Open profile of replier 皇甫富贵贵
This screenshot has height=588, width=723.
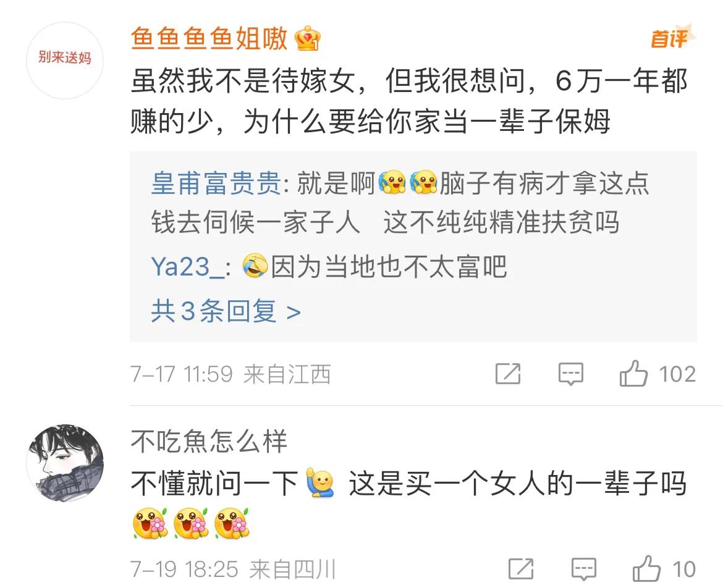216,183
